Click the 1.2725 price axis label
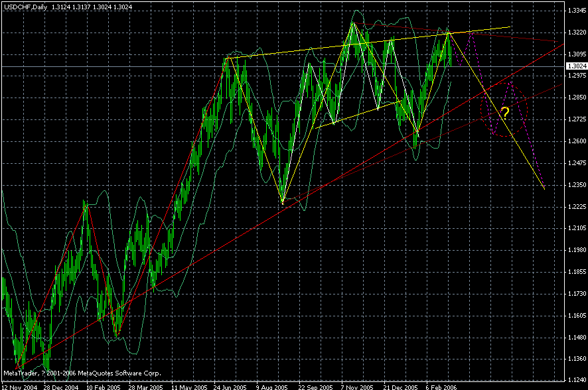 pyautogui.click(x=577, y=119)
